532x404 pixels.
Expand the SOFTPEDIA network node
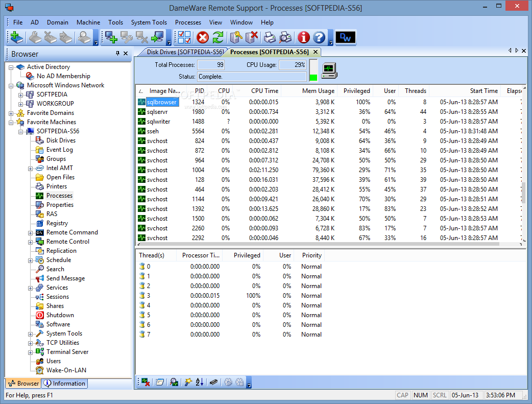pos(21,94)
